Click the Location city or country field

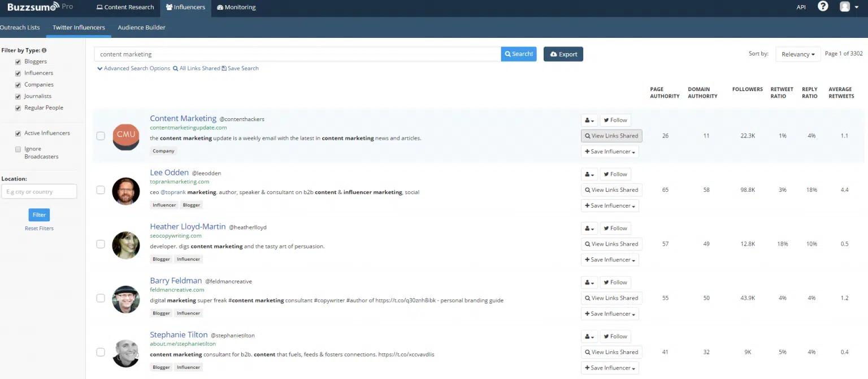[39, 191]
